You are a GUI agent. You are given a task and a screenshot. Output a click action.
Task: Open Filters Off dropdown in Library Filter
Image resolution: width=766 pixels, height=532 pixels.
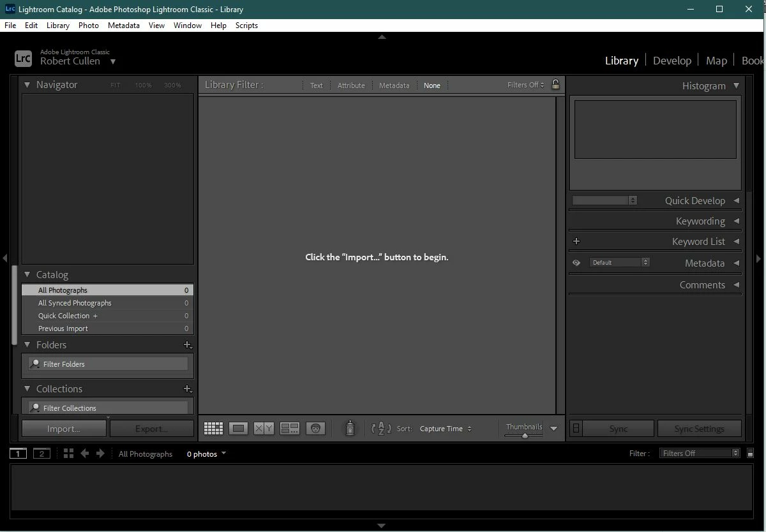[526, 85]
